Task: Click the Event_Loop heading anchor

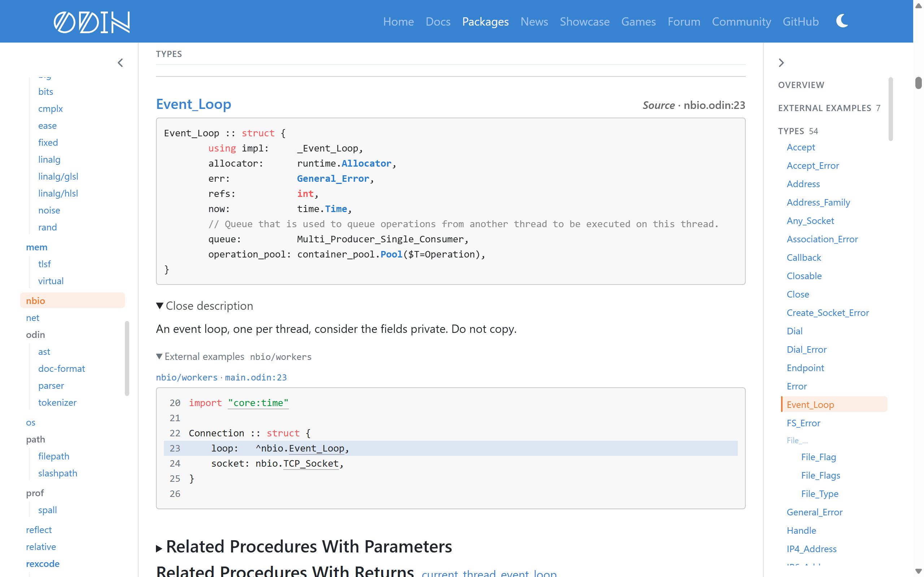Action: click(193, 104)
